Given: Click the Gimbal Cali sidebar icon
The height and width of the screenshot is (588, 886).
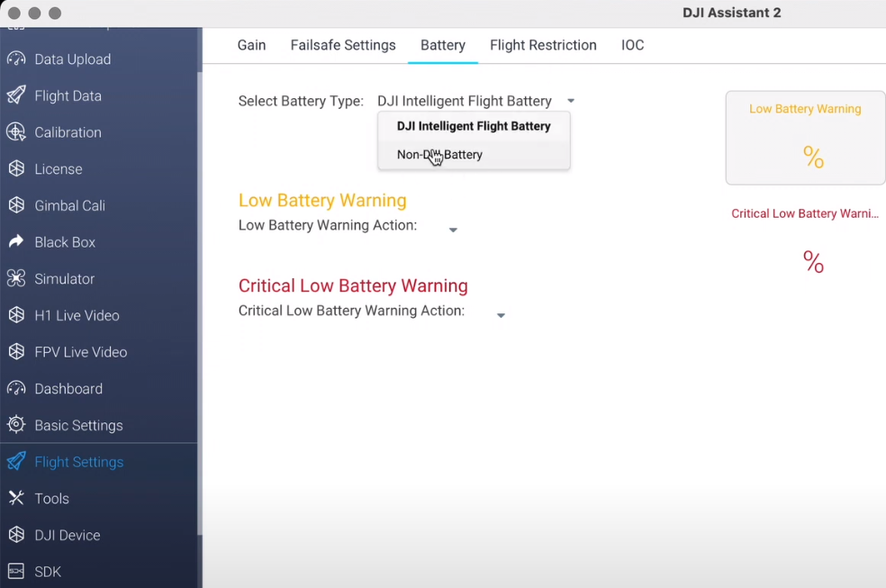Looking at the screenshot, I should click(x=16, y=205).
